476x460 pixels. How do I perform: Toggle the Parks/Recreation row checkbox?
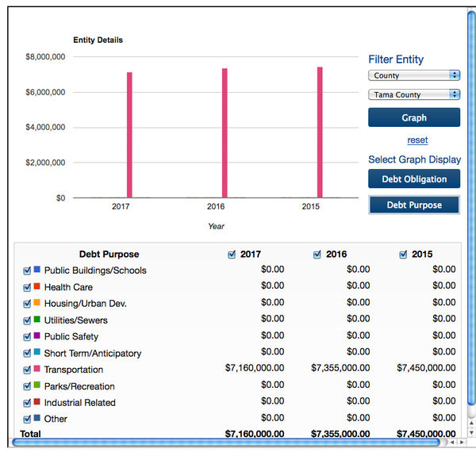(x=28, y=386)
